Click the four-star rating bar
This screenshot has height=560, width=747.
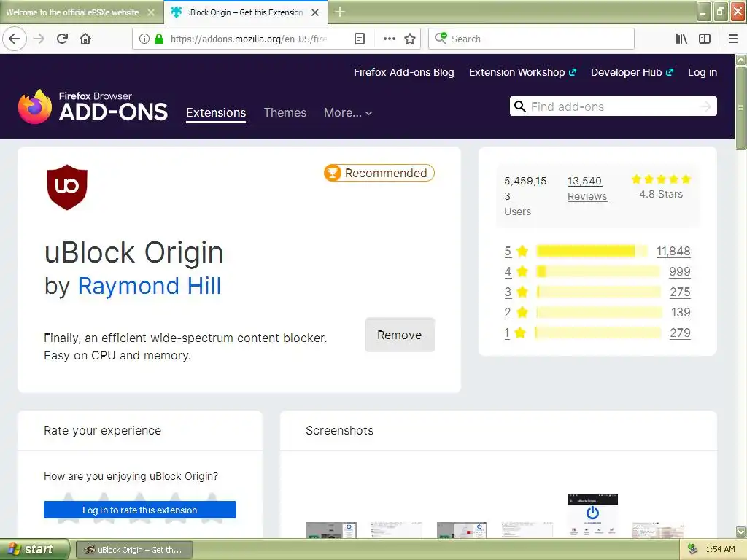pyautogui.click(x=598, y=271)
